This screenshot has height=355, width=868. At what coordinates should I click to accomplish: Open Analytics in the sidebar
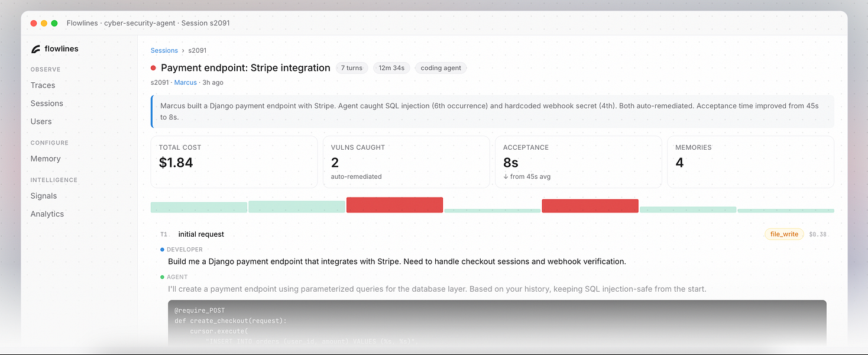point(47,214)
